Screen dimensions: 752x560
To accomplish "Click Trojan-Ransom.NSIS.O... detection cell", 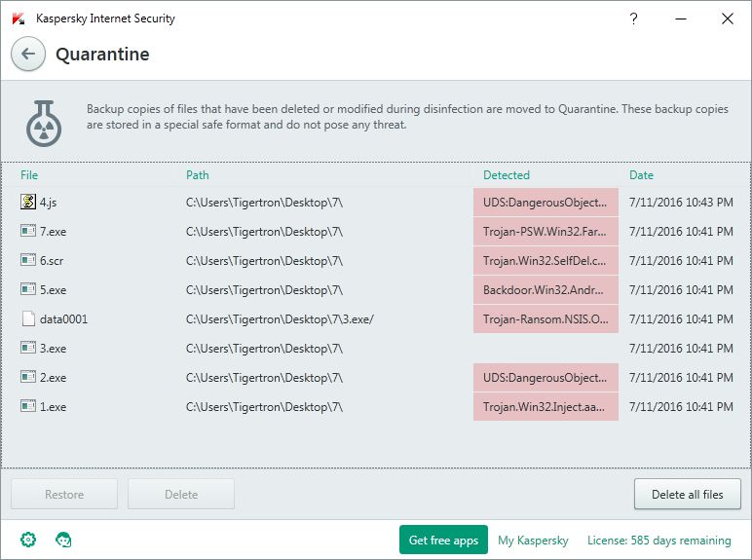I will (x=545, y=319).
